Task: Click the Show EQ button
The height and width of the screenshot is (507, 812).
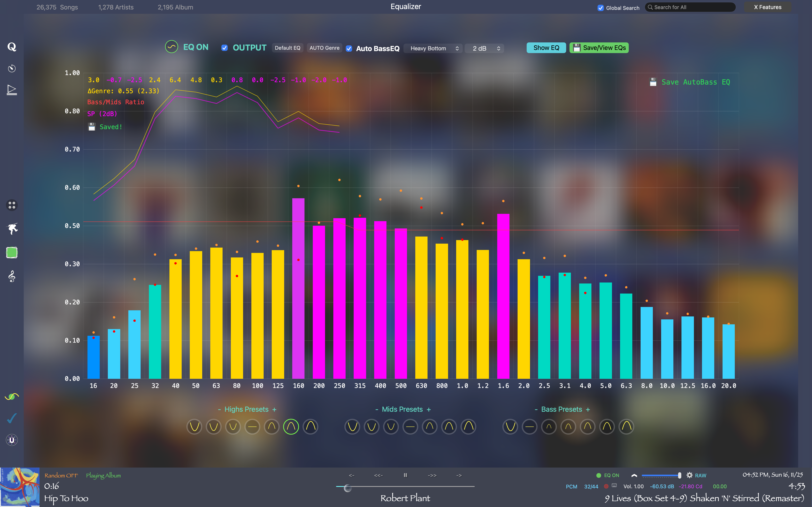Action: point(546,48)
